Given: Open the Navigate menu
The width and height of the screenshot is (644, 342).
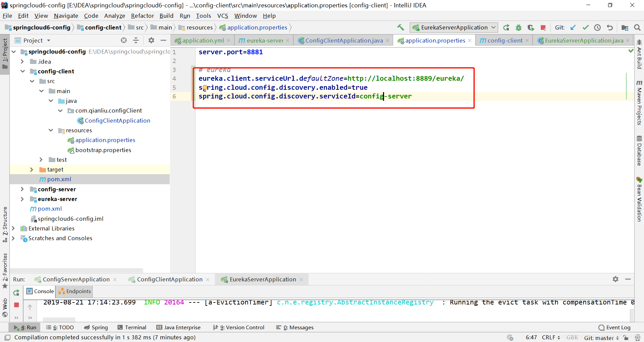Looking at the screenshot, I should [x=66, y=16].
